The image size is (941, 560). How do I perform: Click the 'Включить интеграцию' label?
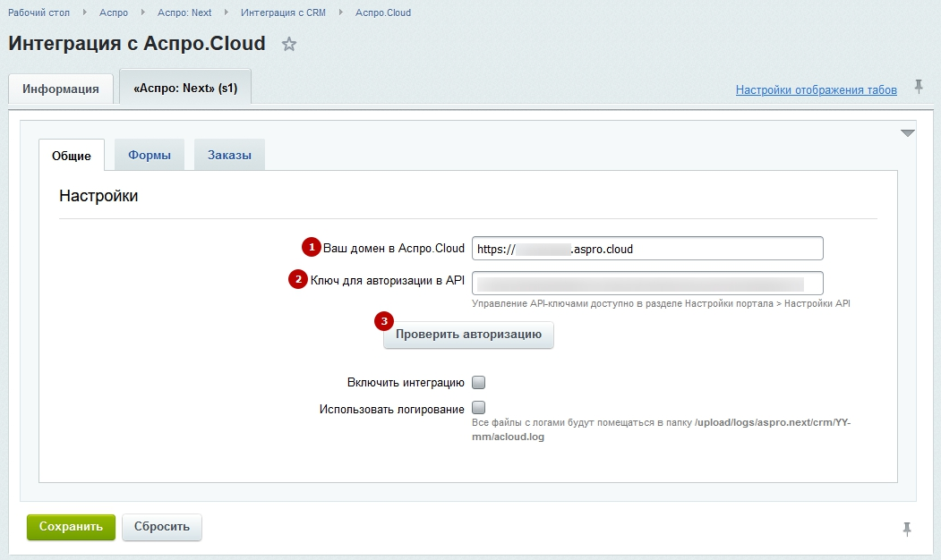(406, 383)
